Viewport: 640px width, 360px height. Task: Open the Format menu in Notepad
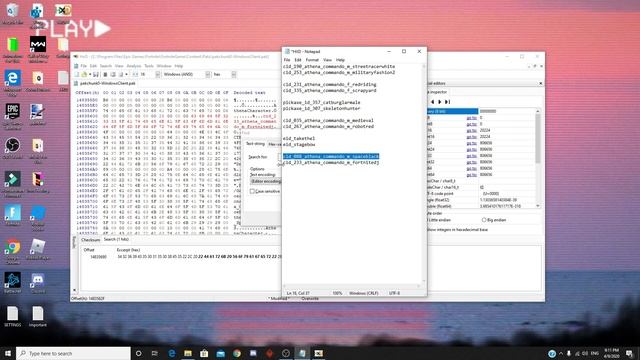pyautogui.click(x=312, y=60)
